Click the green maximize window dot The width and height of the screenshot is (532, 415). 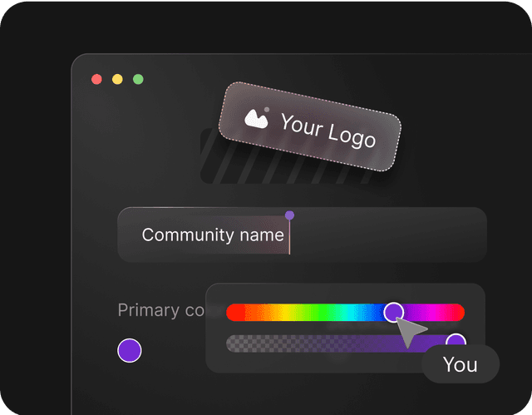coord(138,79)
